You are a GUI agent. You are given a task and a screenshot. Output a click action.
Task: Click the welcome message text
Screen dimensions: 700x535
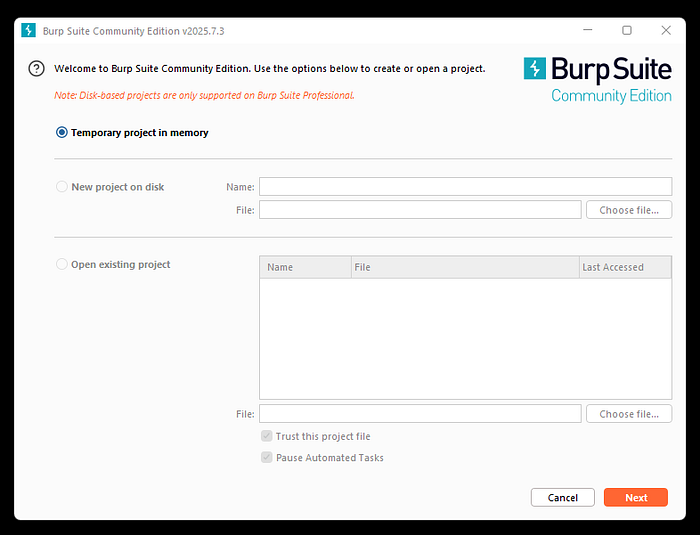[x=270, y=69]
